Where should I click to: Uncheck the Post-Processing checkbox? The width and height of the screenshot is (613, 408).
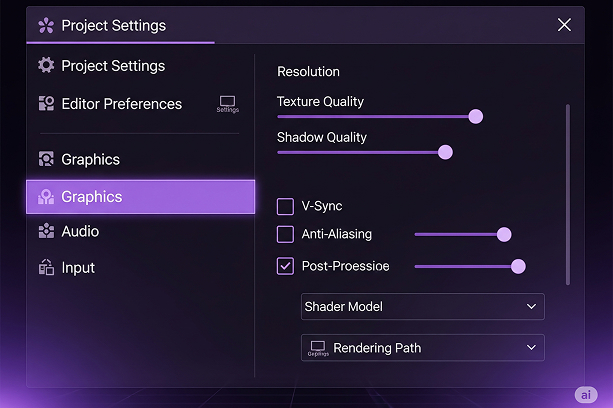tap(285, 266)
